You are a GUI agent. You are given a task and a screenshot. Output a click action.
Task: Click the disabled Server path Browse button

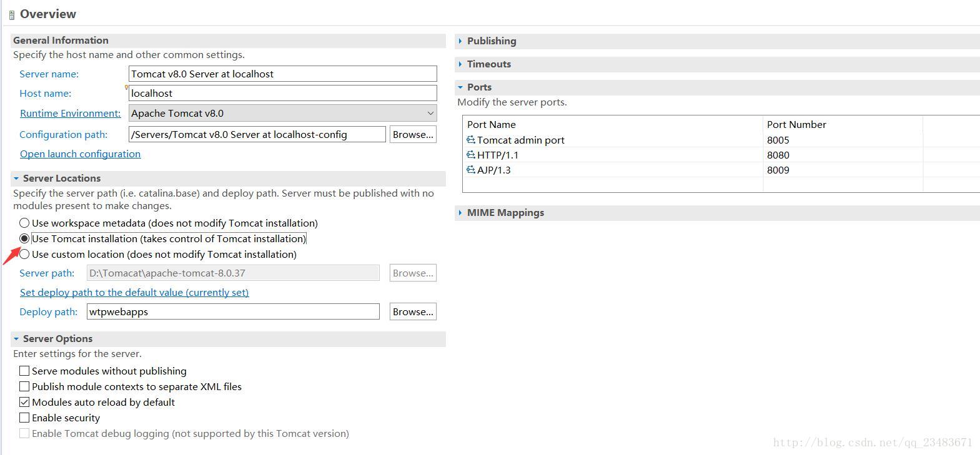point(413,273)
